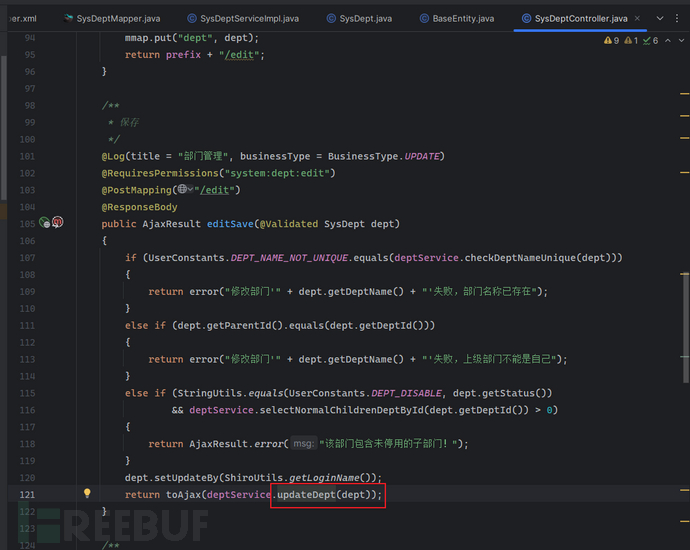690x550 pixels.
Task: Click getParentId on line 111
Action: click(239, 325)
